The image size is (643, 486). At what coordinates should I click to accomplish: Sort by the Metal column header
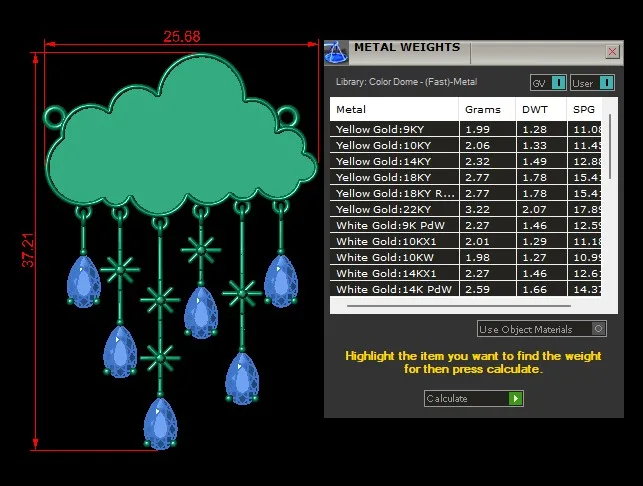pos(394,110)
